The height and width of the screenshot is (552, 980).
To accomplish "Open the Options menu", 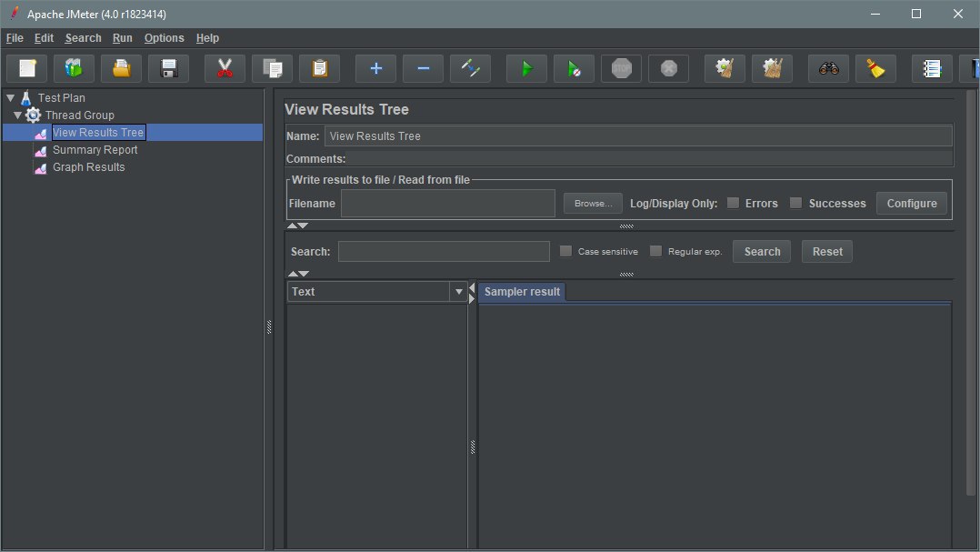I will [x=165, y=37].
